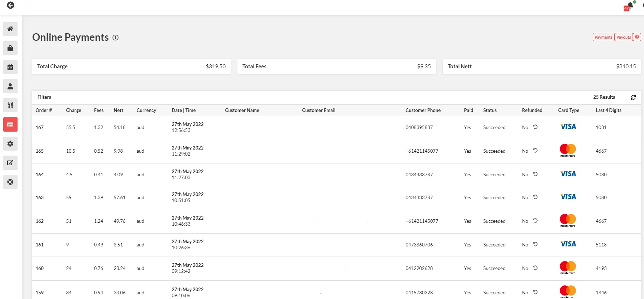Expand the Filters section
The image size is (644, 299).
44,97
